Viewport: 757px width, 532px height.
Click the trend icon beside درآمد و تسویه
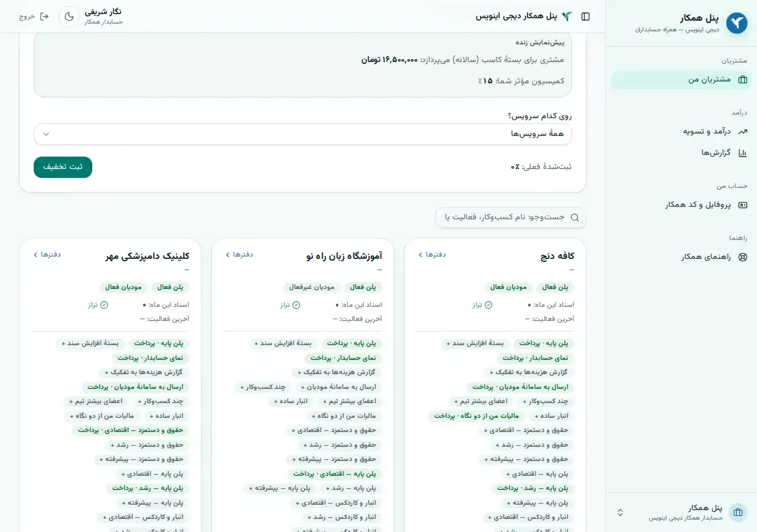pos(743,131)
